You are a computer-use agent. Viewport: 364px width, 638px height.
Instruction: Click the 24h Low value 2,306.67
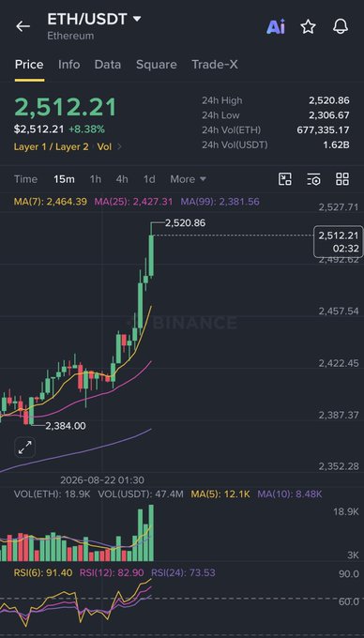(x=329, y=115)
